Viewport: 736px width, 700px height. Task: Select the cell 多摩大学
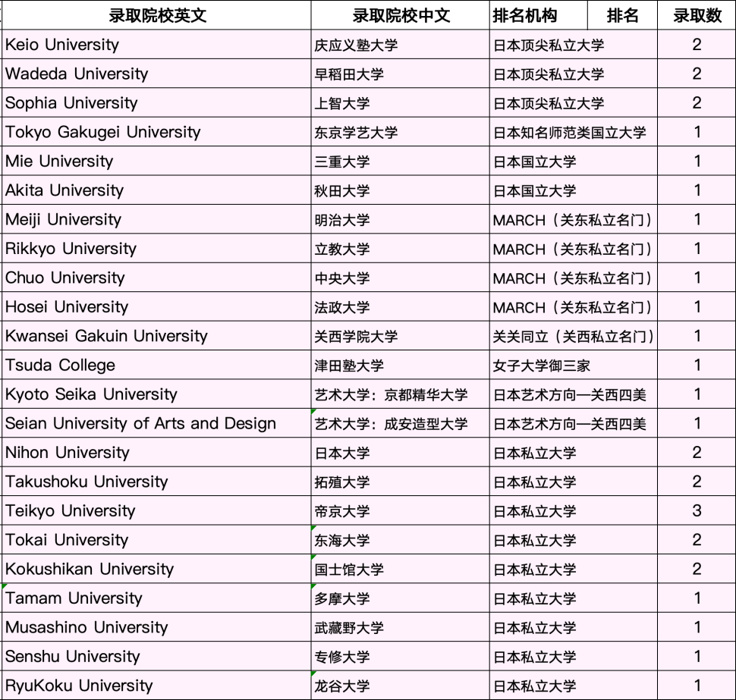pyautogui.click(x=401, y=598)
